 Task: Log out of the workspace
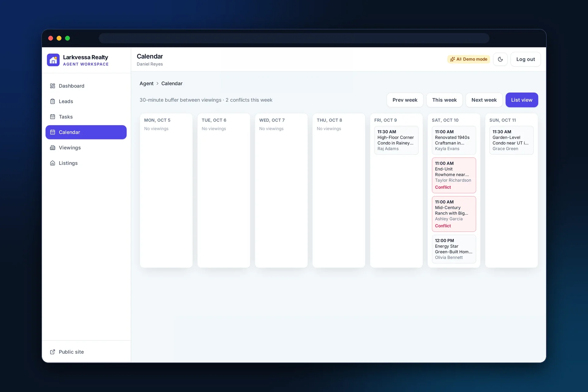pos(526,59)
